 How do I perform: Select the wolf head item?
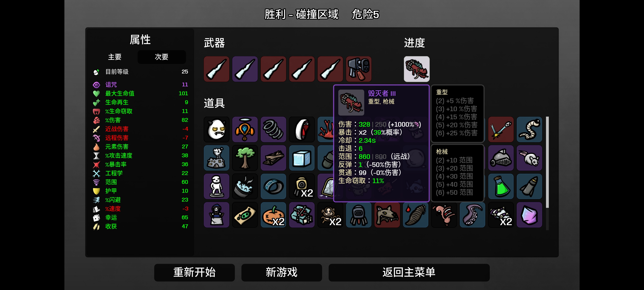[387, 215]
